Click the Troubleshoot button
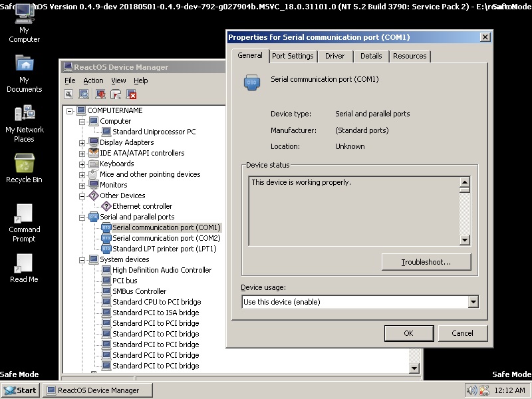Viewport: 532px width, 399px height. [426, 262]
